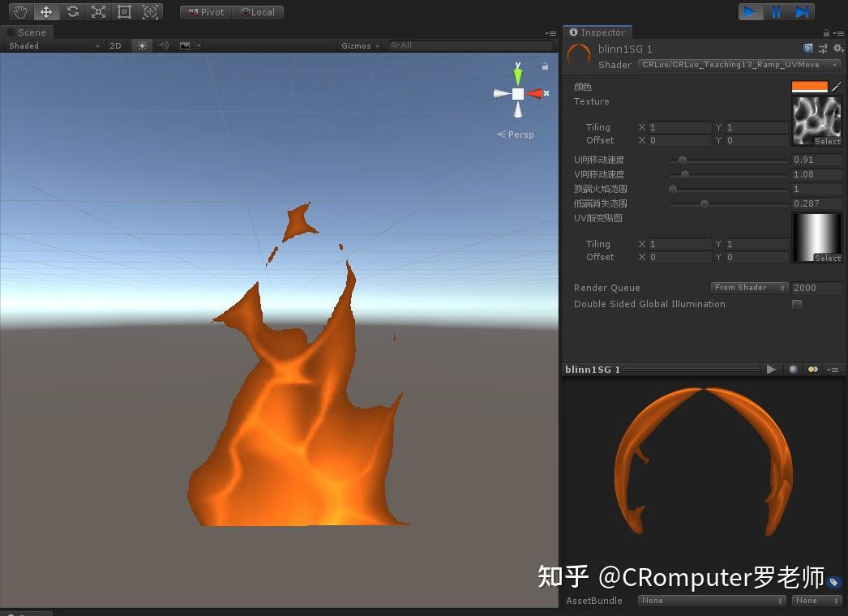Image resolution: width=848 pixels, height=616 pixels.
Task: Select the Rotate tool
Action: pos(72,11)
